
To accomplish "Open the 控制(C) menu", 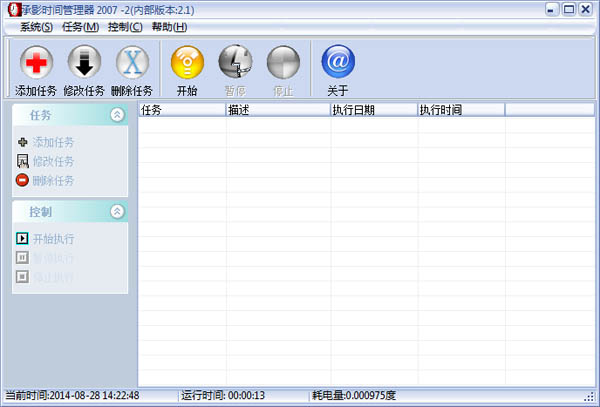I will [125, 27].
